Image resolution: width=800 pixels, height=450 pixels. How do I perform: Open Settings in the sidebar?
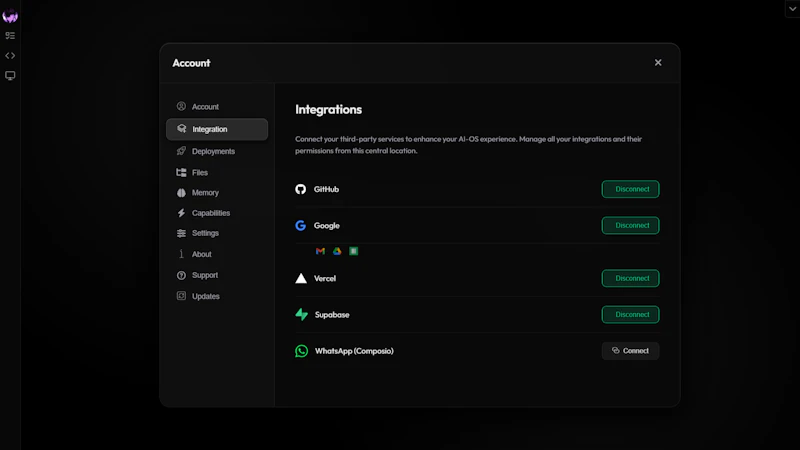tap(217, 233)
